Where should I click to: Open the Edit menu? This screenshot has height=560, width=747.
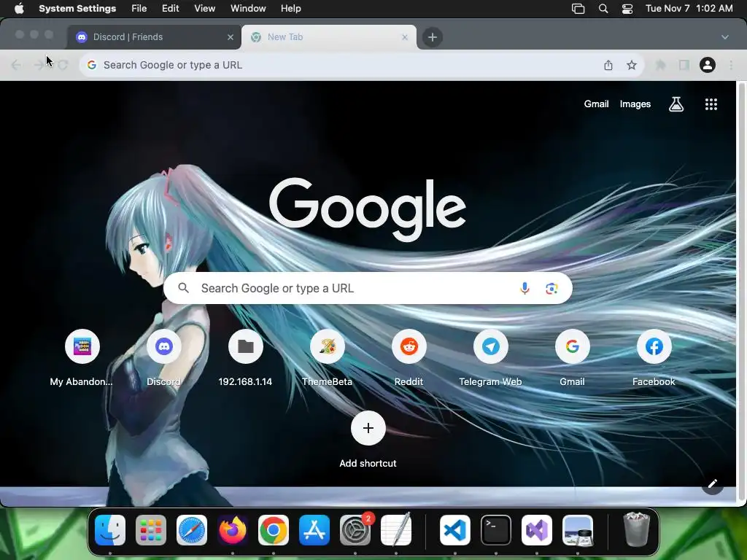click(x=170, y=9)
